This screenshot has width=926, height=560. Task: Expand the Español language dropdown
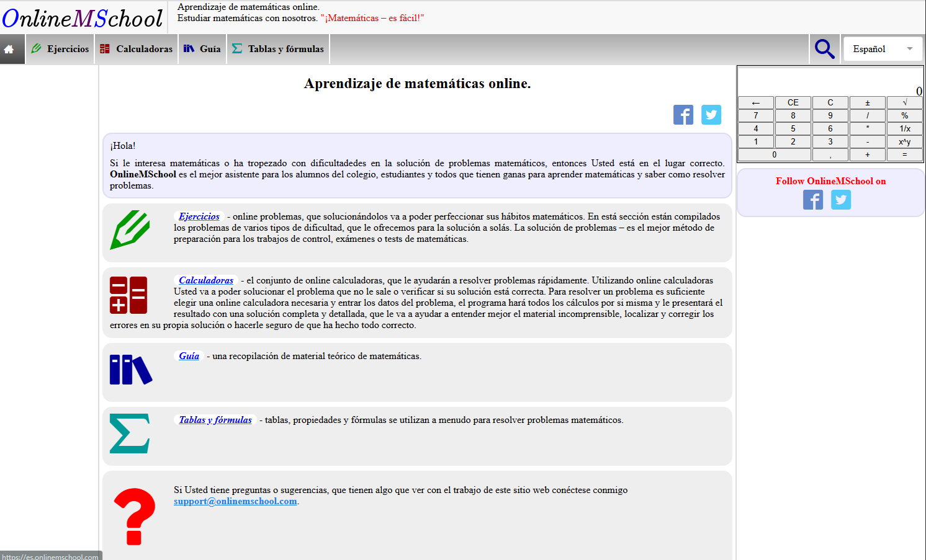[883, 49]
